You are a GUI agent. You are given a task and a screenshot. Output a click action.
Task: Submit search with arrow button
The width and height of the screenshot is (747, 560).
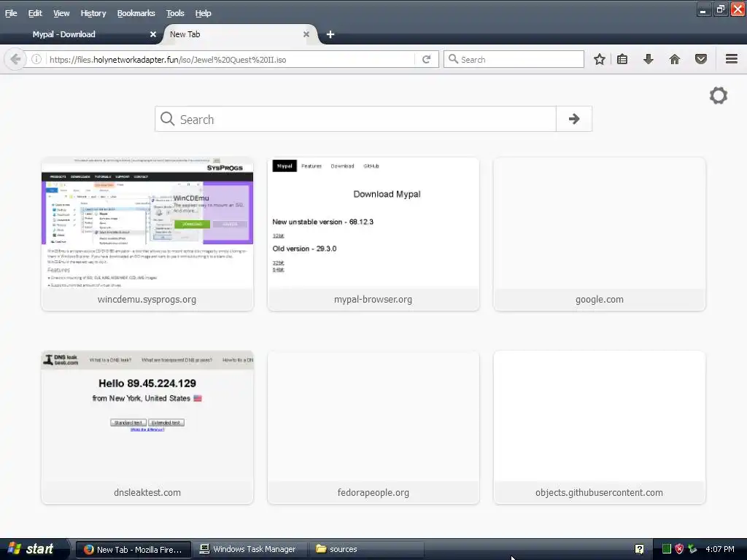click(574, 119)
